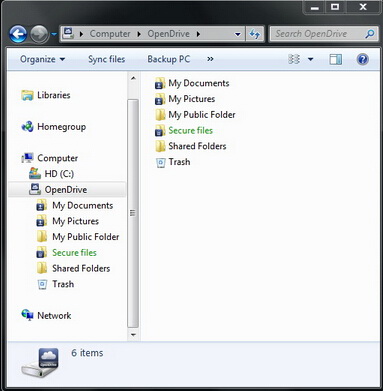Click Backup PC in the toolbar
Viewport: 383px width, 391px height.
click(169, 59)
